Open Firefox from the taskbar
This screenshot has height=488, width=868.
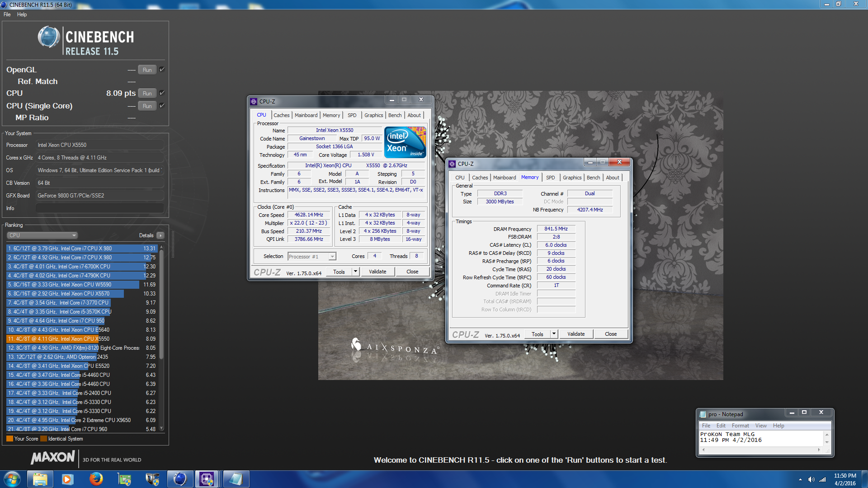click(96, 479)
